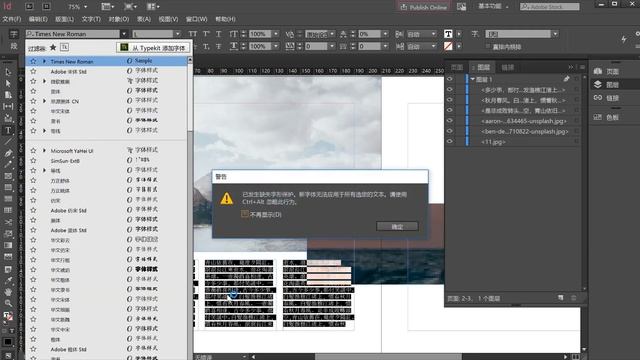Image resolution: width=640 pixels, height=360 pixels.
Task: Select the Zoom tool
Action: click(x=8, y=303)
